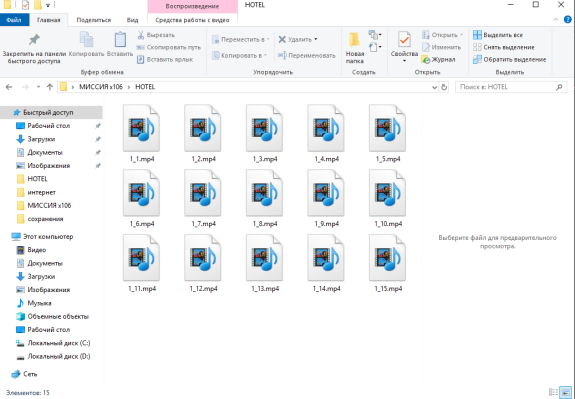
Task: Open the Help question mark icon
Action: 567,20
